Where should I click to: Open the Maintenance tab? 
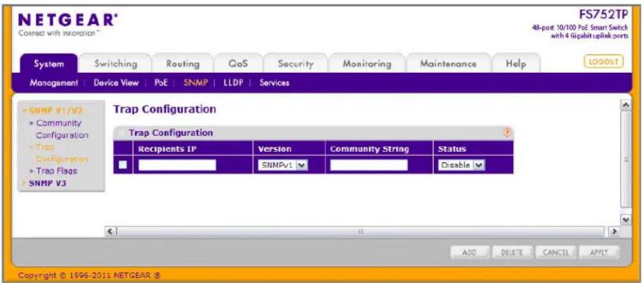[448, 64]
